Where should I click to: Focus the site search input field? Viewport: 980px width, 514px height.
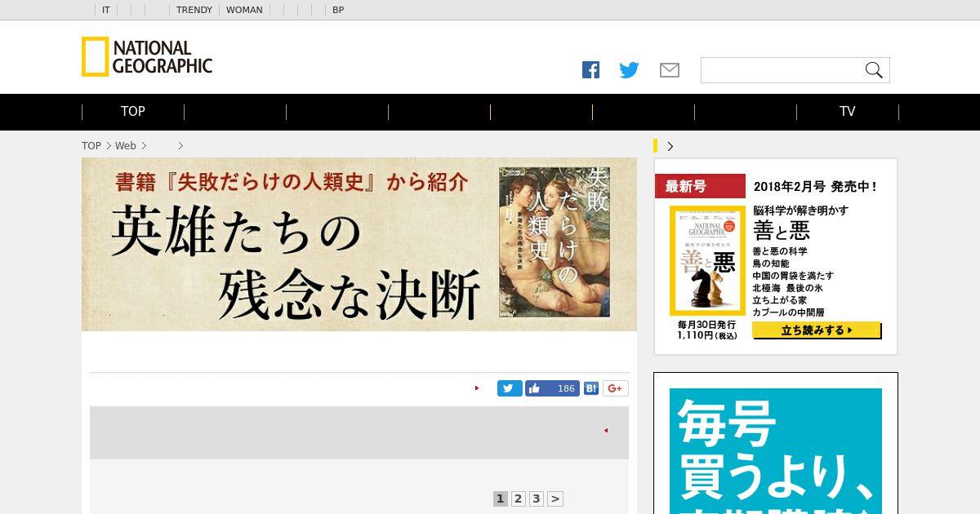pos(781,70)
